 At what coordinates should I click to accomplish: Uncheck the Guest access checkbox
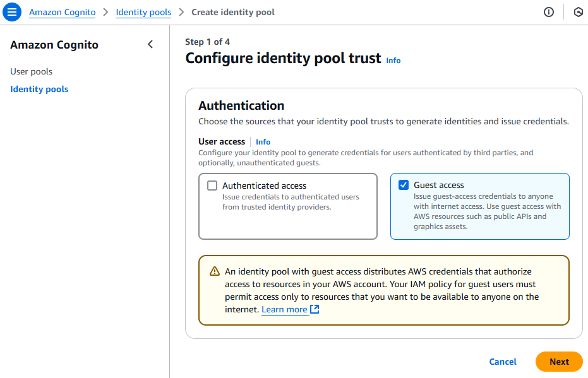pos(404,185)
